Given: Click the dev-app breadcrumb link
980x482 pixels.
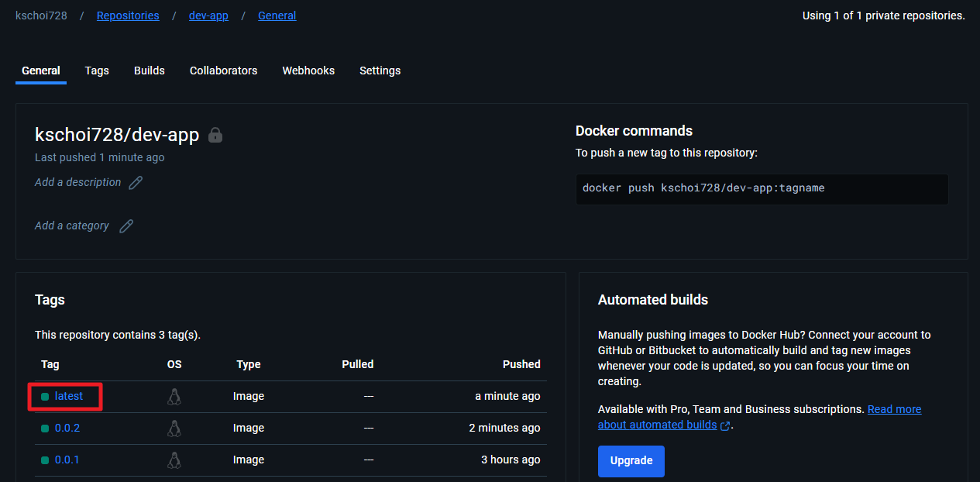Looking at the screenshot, I should click(x=208, y=15).
